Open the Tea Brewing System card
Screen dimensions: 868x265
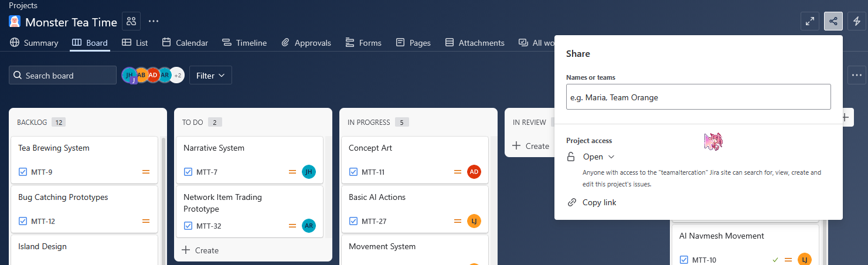click(84, 160)
